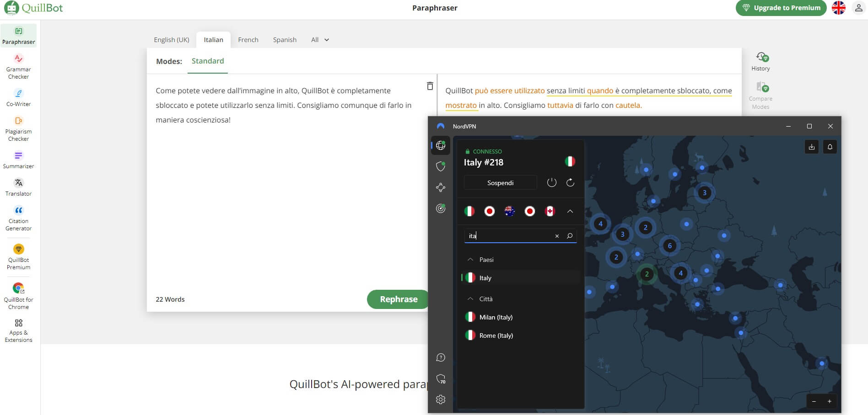The image size is (868, 415).
Task: Click NordVPN search magnifier icon
Action: 570,236
